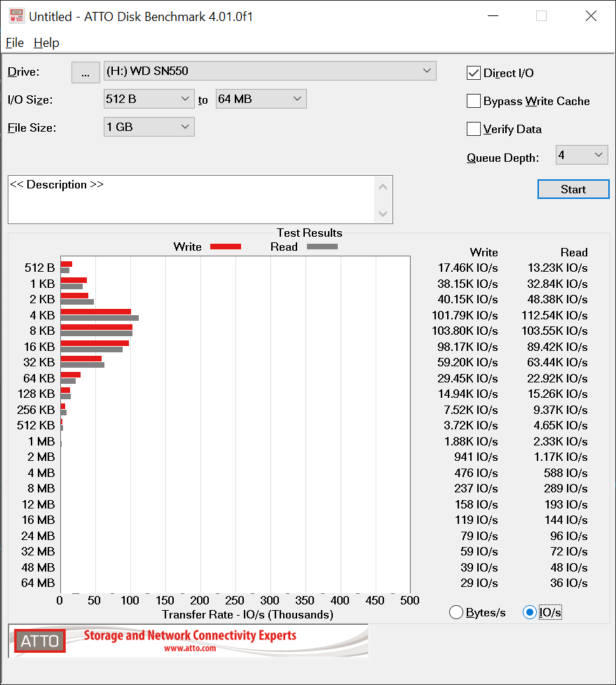
Task: Click the gray Read bar for 16 KB
Action: (x=92, y=350)
